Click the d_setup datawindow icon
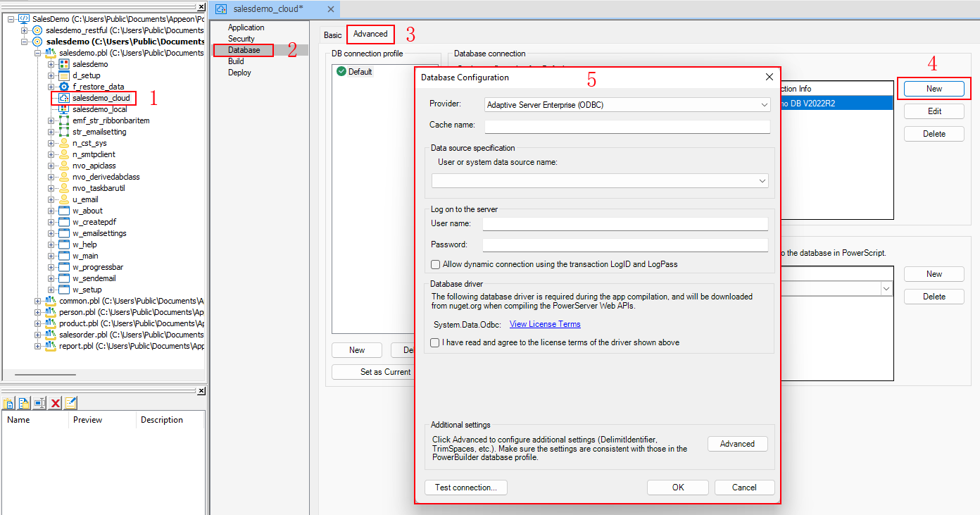Screen dimensions: 980x515 point(64,75)
